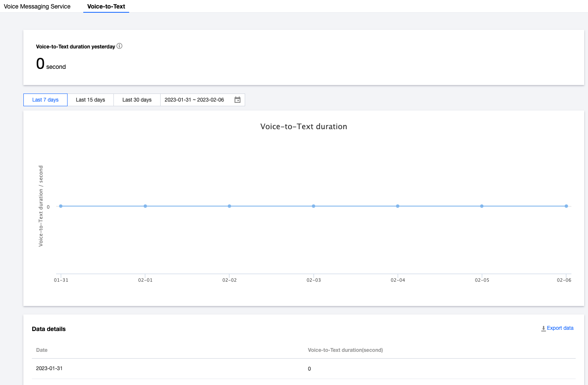Click the 02-03 data point on chart
The height and width of the screenshot is (385, 588).
314,206
